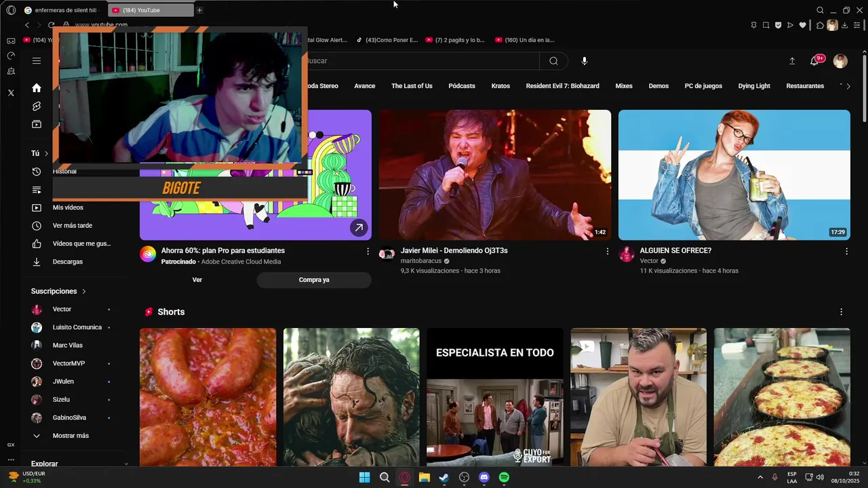Image resolution: width=868 pixels, height=488 pixels.
Task: Select the 'Mixes' filter chip
Action: (x=624, y=86)
